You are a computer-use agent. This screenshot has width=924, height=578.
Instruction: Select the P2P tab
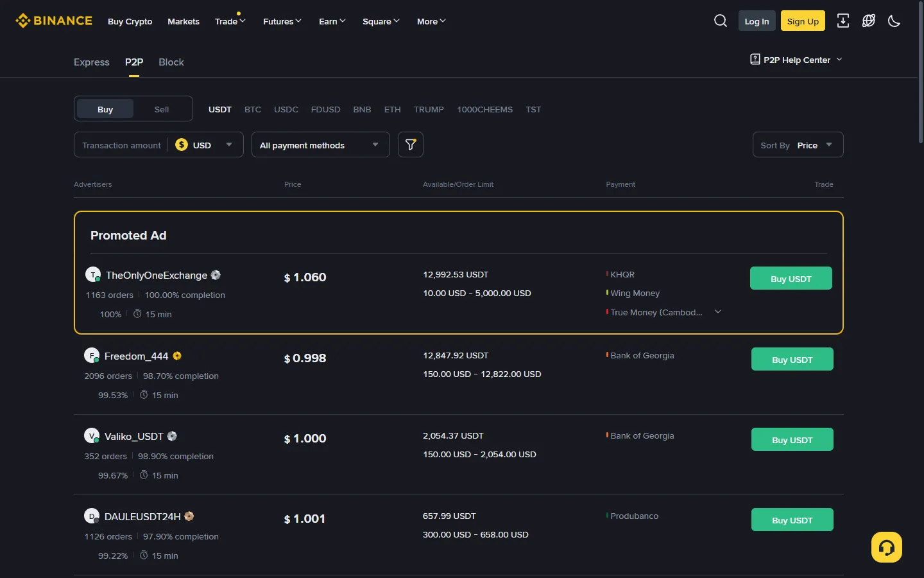(x=134, y=62)
